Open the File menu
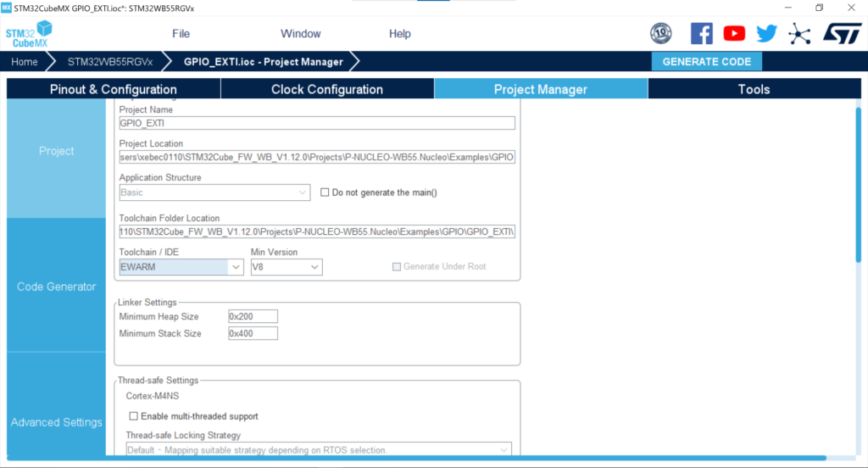 click(x=181, y=34)
